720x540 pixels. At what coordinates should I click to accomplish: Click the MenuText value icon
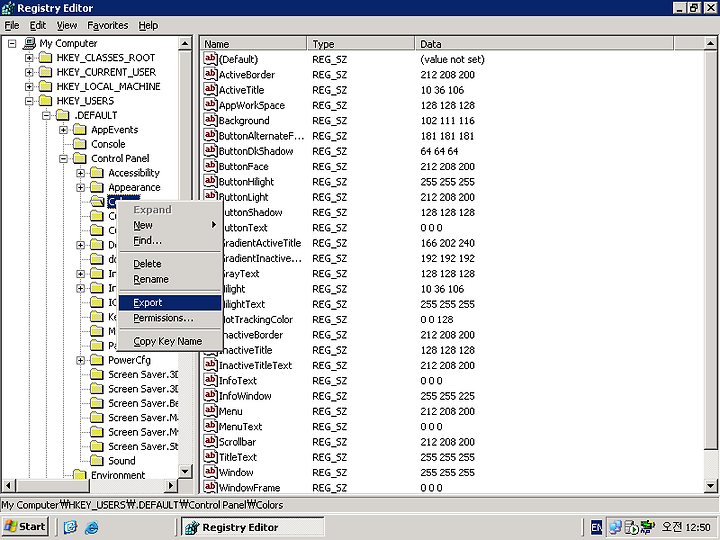[x=210, y=426]
